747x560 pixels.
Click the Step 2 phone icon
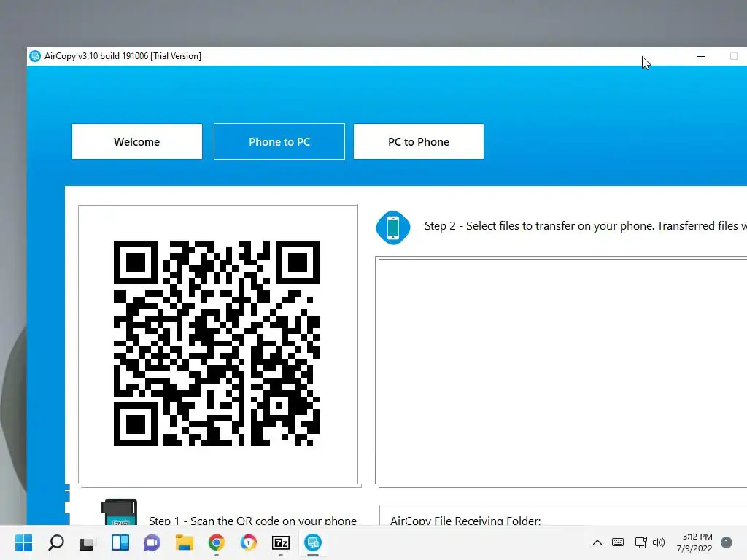click(x=393, y=227)
